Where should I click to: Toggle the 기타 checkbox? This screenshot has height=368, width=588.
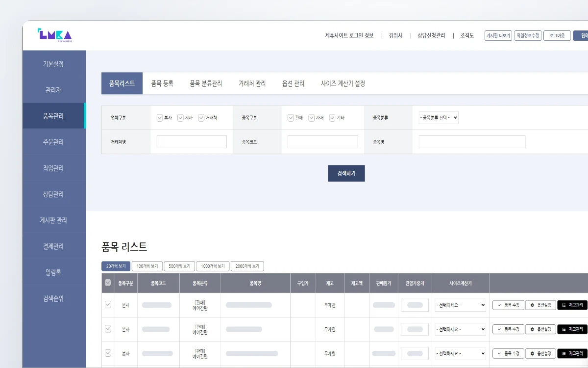(332, 118)
